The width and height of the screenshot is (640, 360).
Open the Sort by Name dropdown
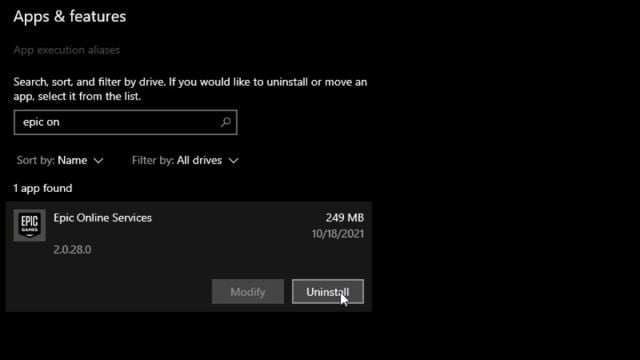[x=60, y=160]
